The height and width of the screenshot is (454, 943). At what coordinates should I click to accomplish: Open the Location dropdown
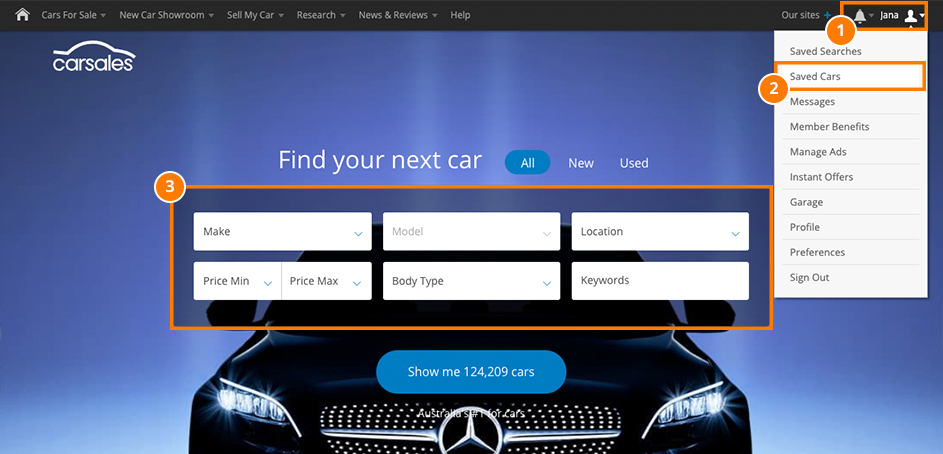(x=660, y=231)
